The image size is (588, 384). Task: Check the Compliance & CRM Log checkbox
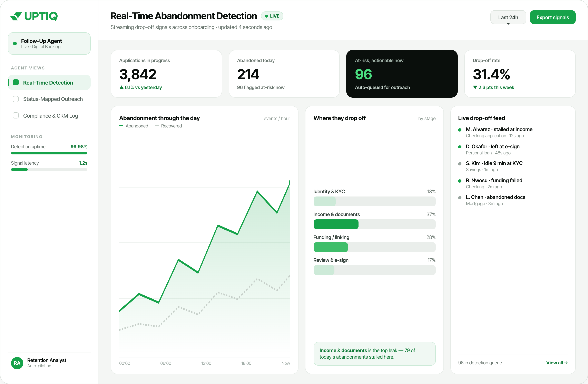pyautogui.click(x=16, y=116)
